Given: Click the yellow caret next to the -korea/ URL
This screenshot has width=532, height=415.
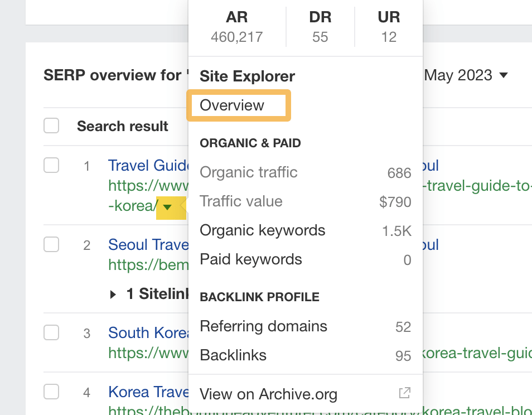Looking at the screenshot, I should pos(167,207).
